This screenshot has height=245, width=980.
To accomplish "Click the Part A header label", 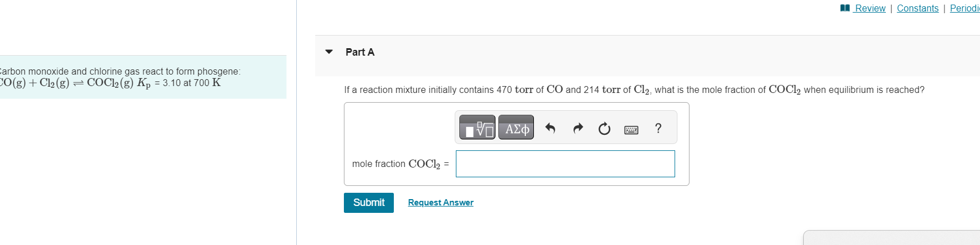I will [360, 52].
